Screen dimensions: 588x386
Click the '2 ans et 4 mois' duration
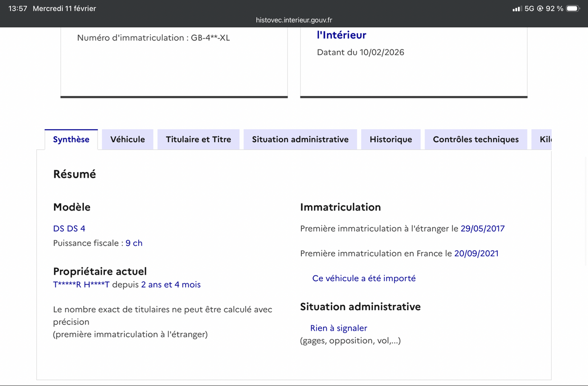pyautogui.click(x=171, y=285)
